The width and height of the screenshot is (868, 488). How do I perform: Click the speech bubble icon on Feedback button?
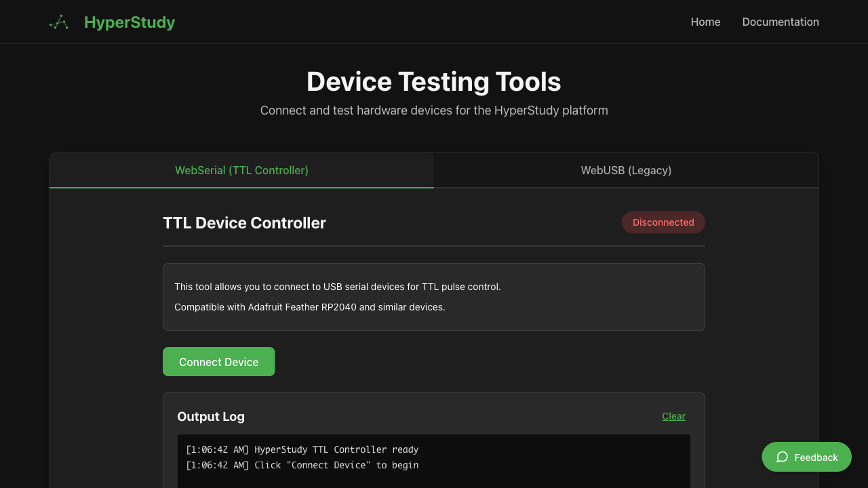pos(782,457)
